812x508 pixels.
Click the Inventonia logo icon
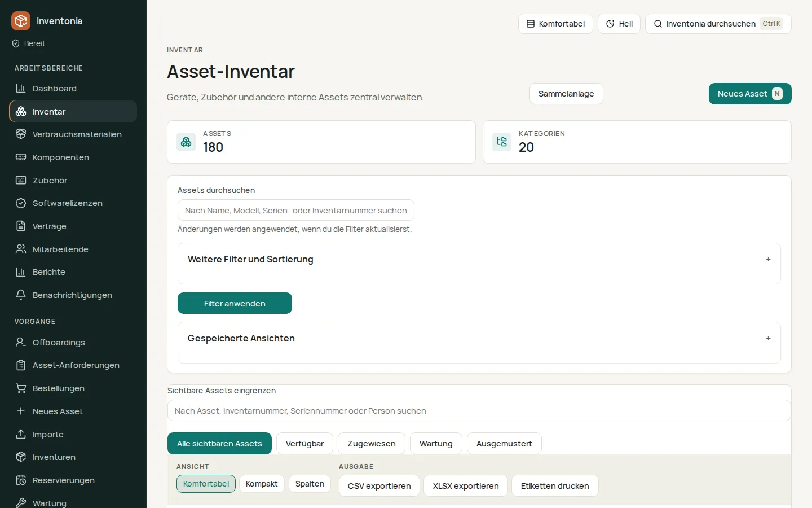(21, 21)
